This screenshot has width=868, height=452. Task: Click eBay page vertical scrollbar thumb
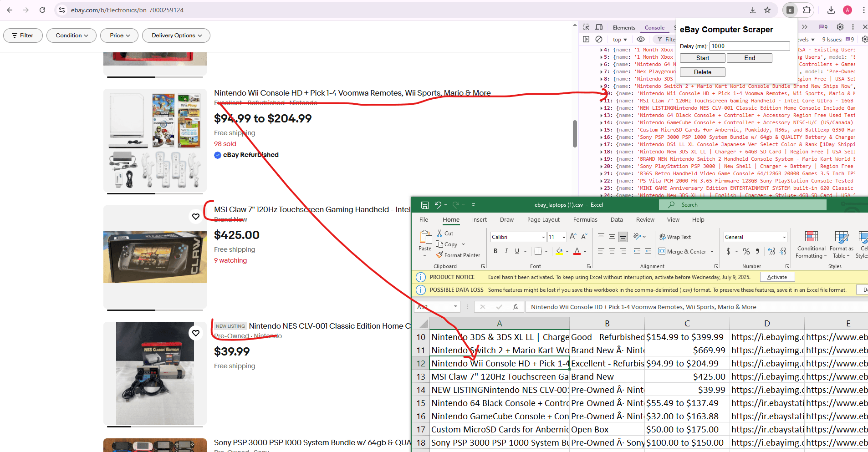(575, 134)
